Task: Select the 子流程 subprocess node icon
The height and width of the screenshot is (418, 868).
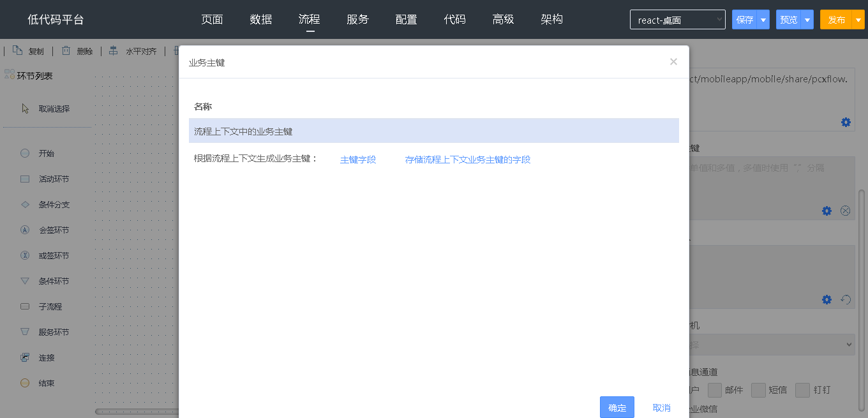Action: click(25, 306)
